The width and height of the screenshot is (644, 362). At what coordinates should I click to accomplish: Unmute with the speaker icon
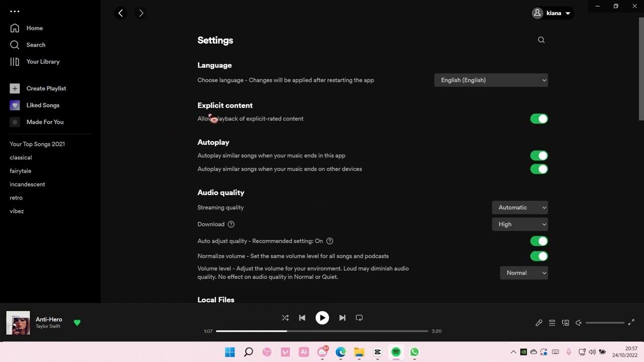579,323
